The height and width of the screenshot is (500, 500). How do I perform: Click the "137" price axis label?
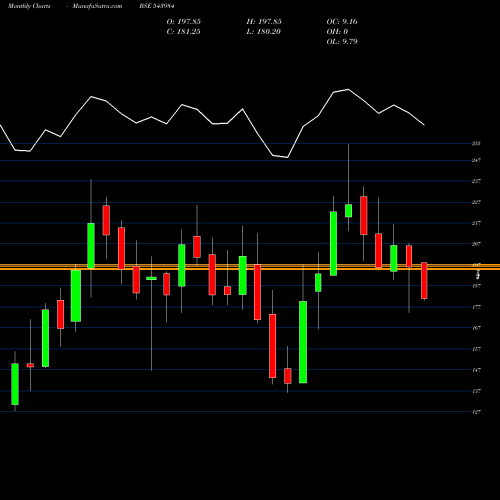[476, 391]
